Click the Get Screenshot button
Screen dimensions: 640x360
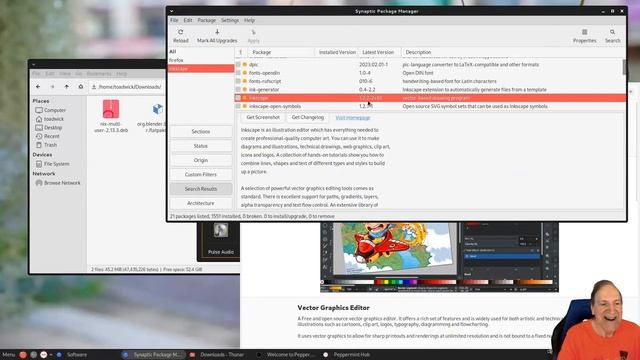point(263,117)
